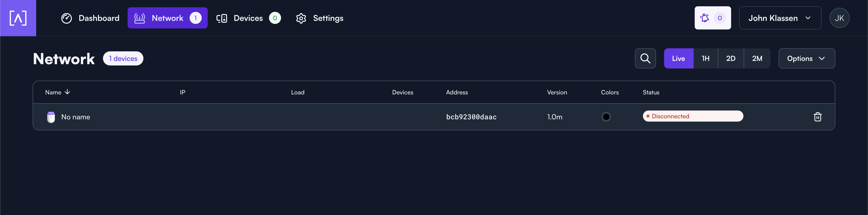Click the PRO device icon next to No name
868x215 pixels.
tap(51, 117)
